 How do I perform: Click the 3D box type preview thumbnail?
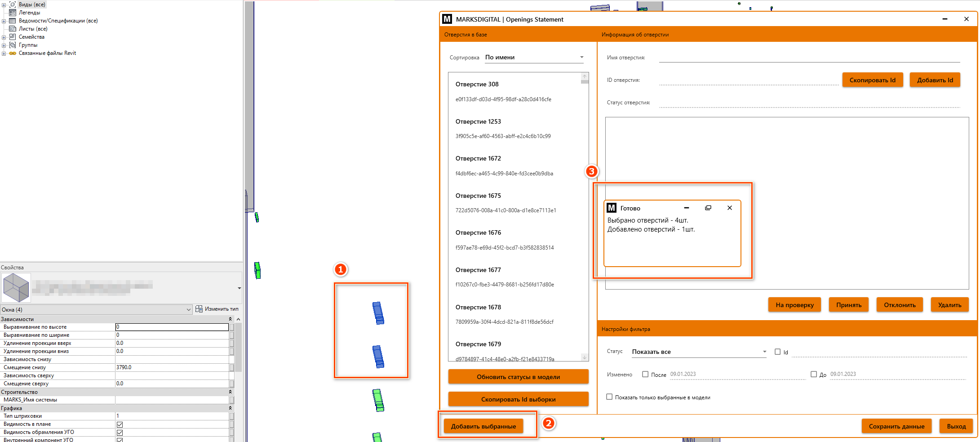16,287
